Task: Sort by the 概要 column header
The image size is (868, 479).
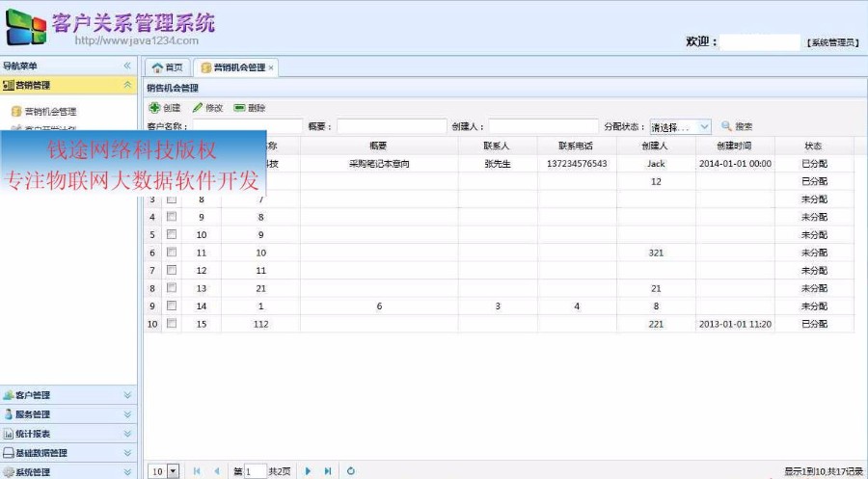Action: click(379, 146)
